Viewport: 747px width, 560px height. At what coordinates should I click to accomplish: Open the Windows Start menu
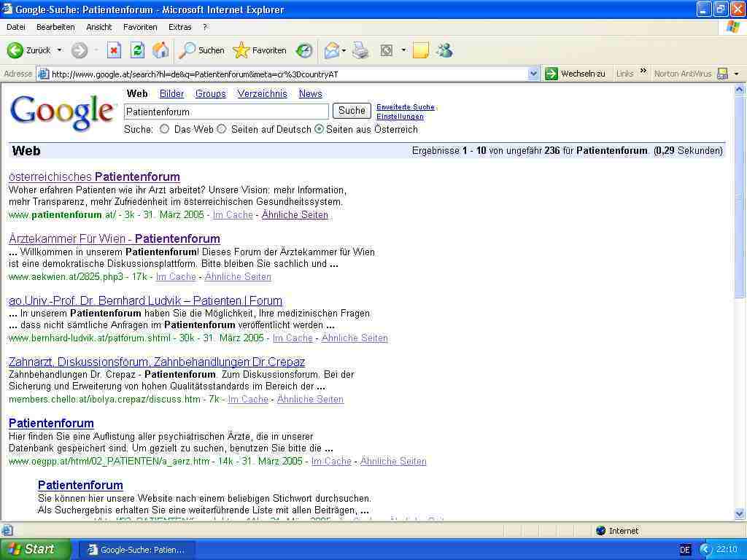[36, 550]
